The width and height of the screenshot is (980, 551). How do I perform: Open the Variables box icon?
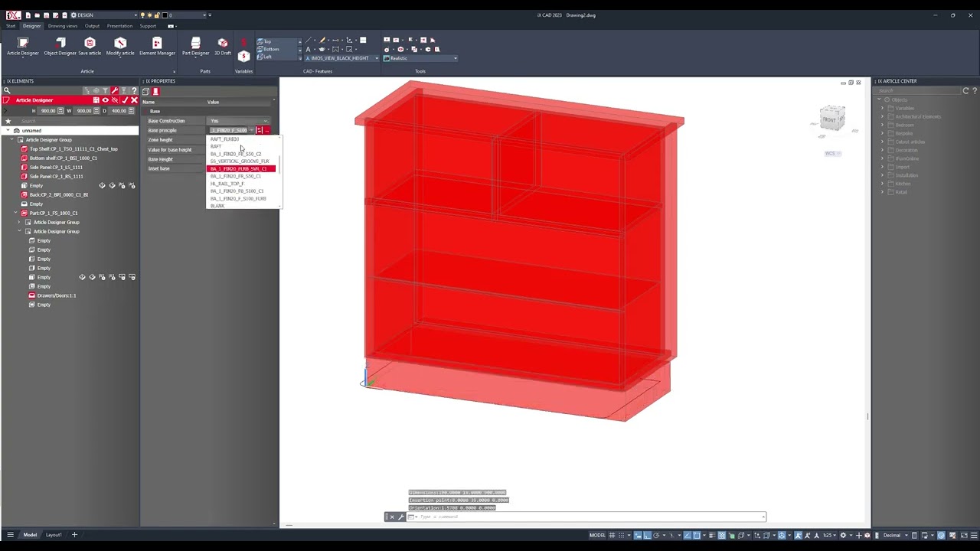tap(244, 56)
